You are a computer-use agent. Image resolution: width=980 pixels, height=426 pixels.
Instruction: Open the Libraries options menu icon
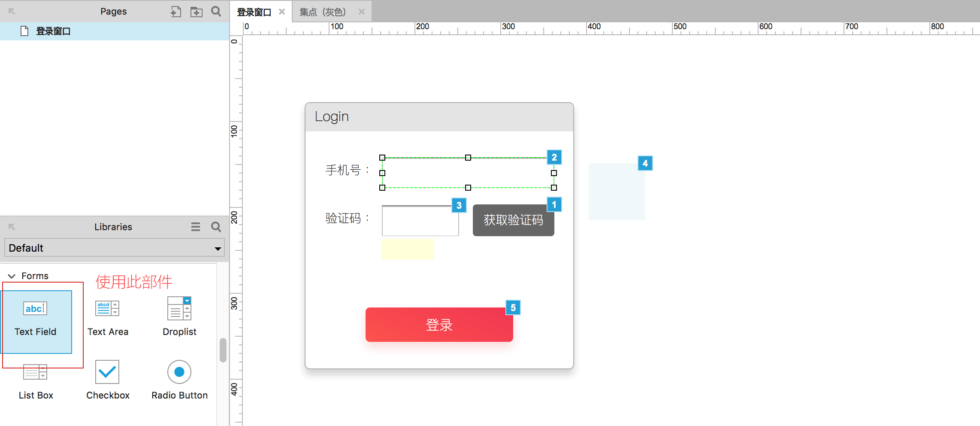[x=196, y=227]
